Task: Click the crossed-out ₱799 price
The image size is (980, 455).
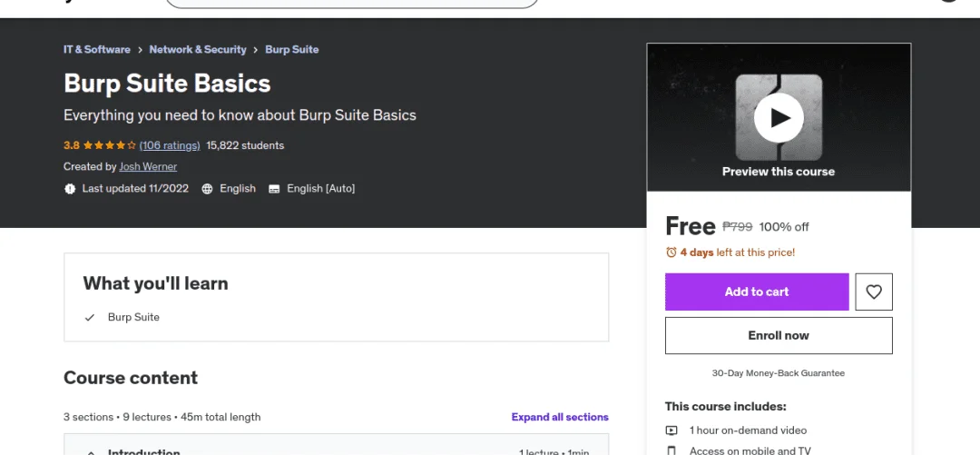Action: (x=737, y=226)
